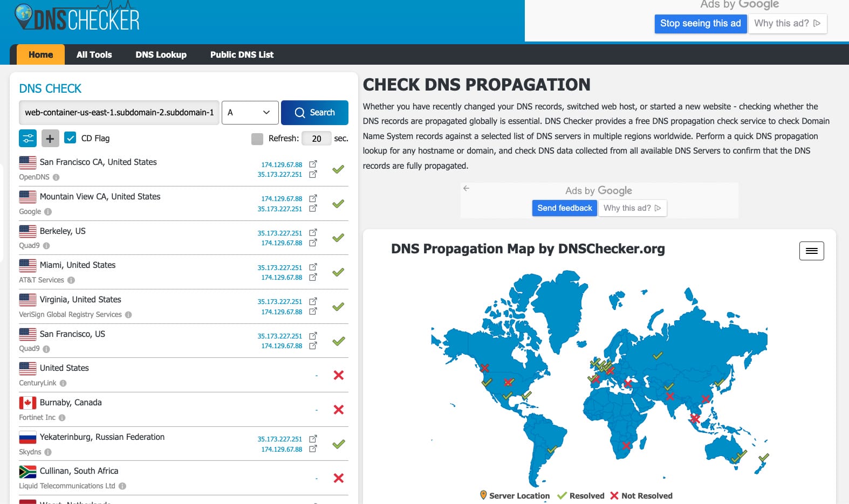Image resolution: width=849 pixels, height=504 pixels.
Task: Click the Liquid Telecommunications info icon
Action: pos(122,486)
